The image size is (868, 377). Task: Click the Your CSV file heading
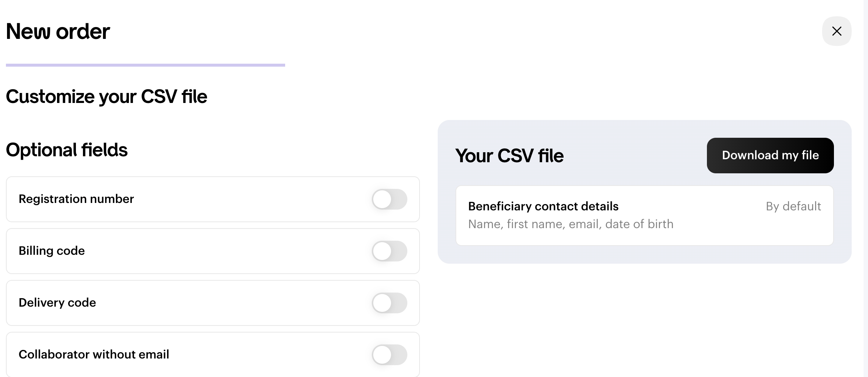[510, 156]
